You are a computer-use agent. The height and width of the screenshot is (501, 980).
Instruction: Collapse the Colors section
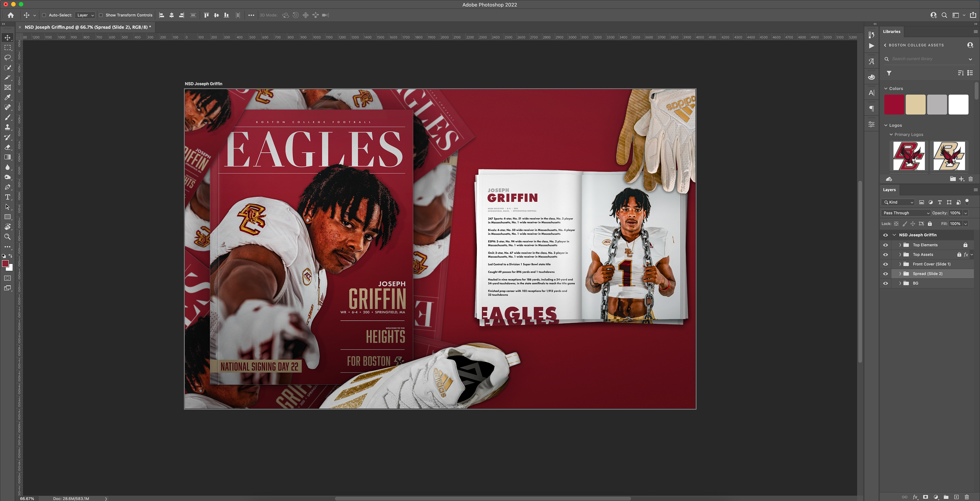tap(886, 89)
